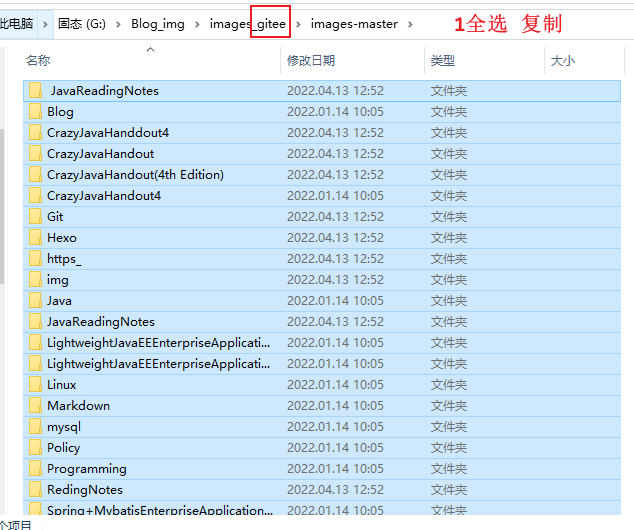Select the Git folder icon
The image size is (634, 530).
point(35,217)
